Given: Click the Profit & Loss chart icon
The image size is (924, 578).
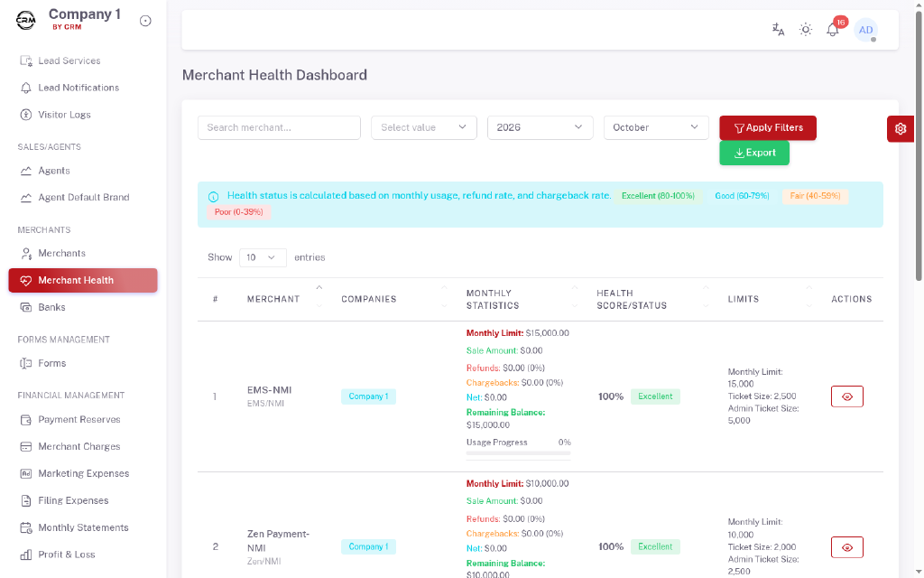Looking at the screenshot, I should pyautogui.click(x=26, y=555).
